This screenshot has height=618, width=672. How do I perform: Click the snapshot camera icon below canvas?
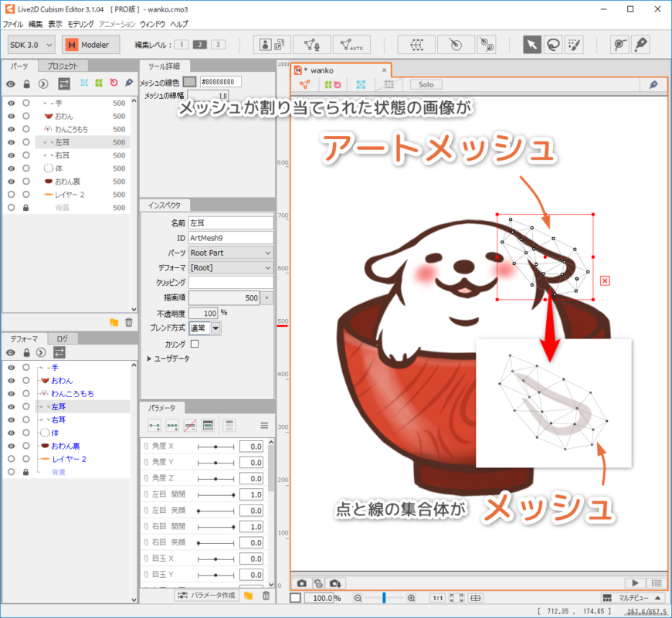pyautogui.click(x=302, y=583)
